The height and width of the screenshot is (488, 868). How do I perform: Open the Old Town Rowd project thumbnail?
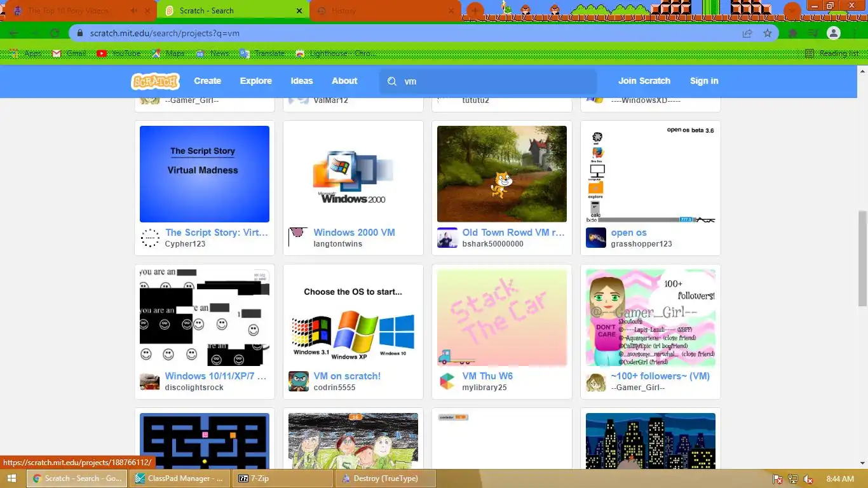(x=502, y=174)
